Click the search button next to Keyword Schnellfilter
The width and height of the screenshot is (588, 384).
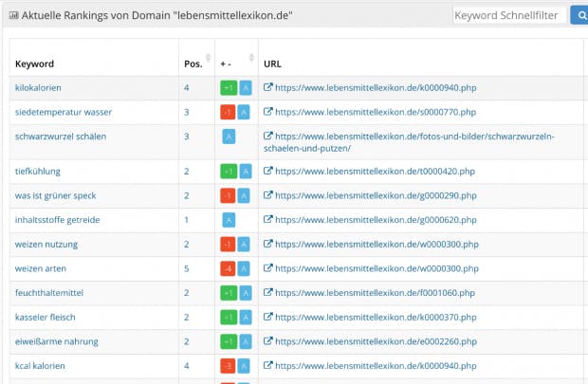(579, 15)
